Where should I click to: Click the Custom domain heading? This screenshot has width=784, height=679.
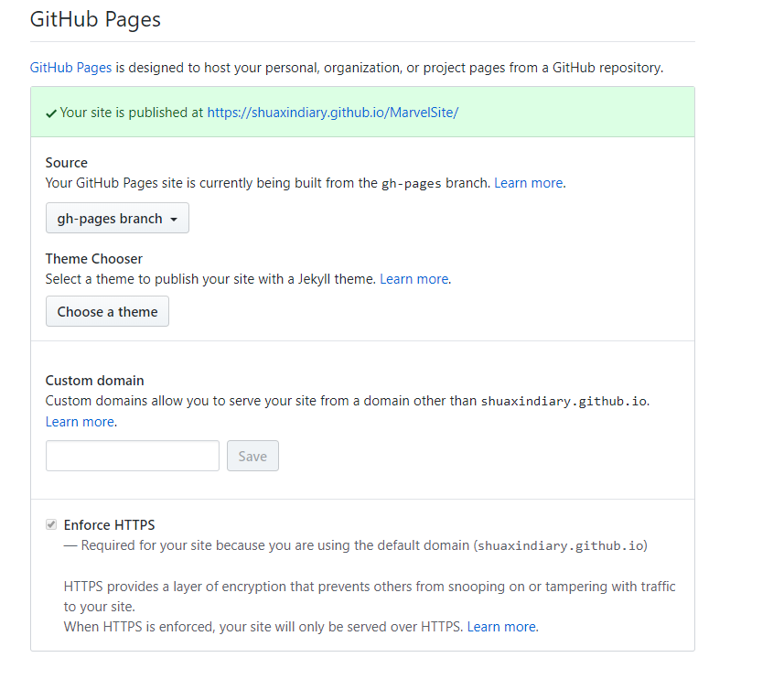95,381
